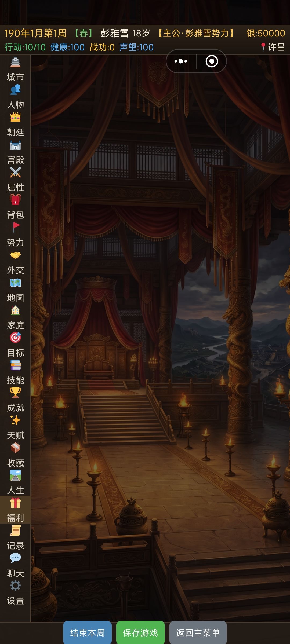Image resolution: width=290 pixels, height=644 pixels.
Task: Select the 聊天 sidebar label
Action: coord(15,573)
